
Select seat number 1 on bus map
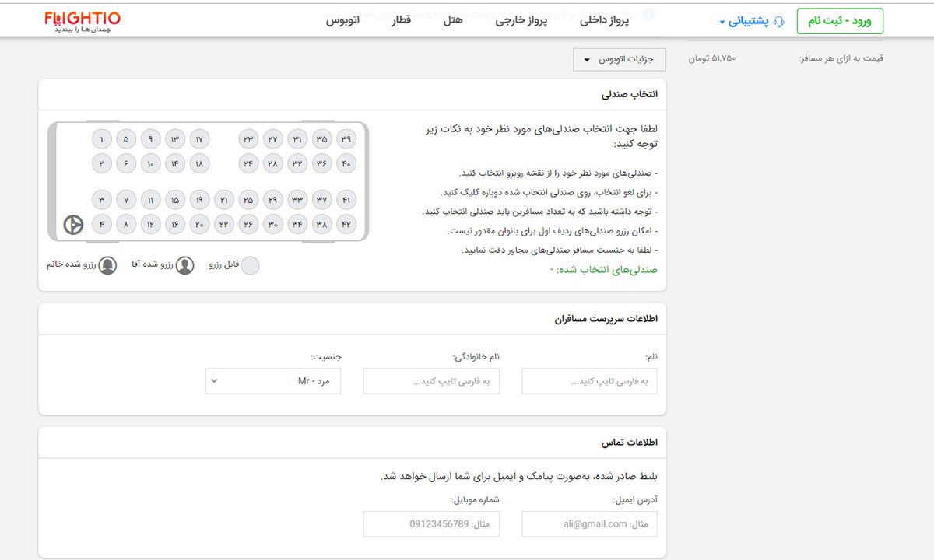(102, 139)
